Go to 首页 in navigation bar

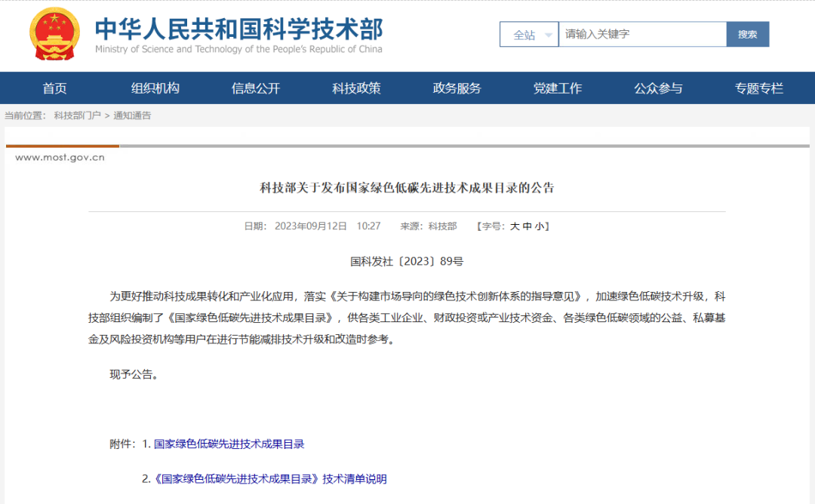pos(54,88)
